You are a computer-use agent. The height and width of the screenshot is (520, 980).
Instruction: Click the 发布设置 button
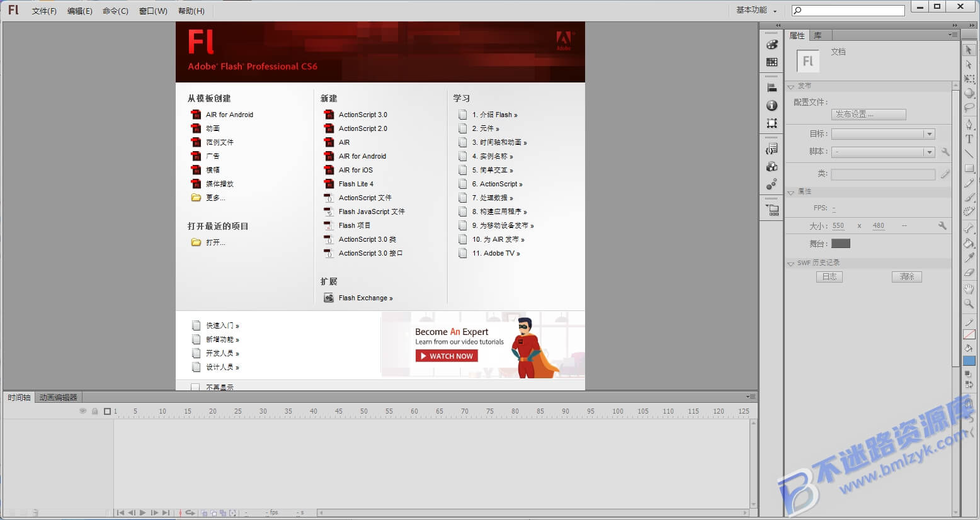pos(869,114)
